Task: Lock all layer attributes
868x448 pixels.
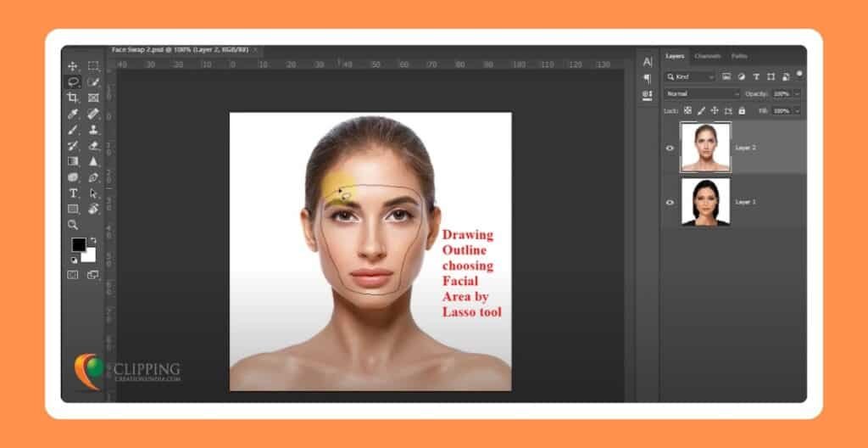Action: click(x=742, y=110)
